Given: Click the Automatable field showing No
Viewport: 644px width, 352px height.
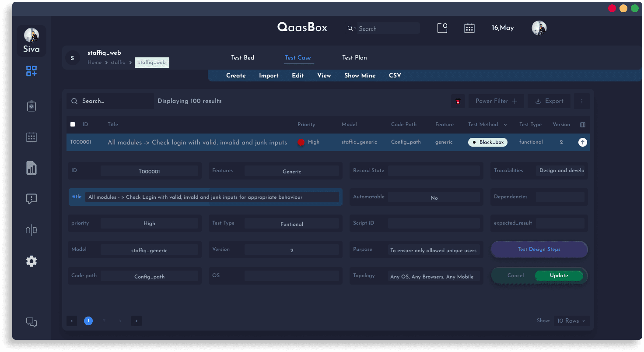Looking at the screenshot, I should click(x=434, y=197).
